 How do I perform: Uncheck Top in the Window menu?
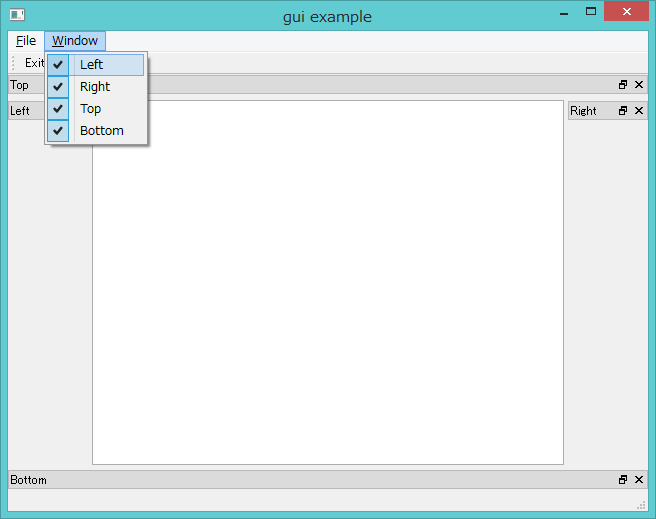coord(96,109)
